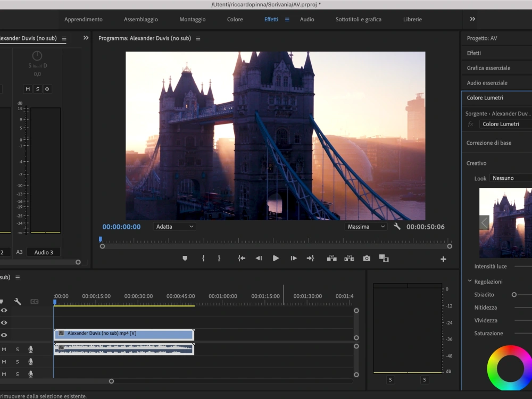Solo the first audio track in timeline
Image resolution: width=532 pixels, height=399 pixels.
point(18,349)
